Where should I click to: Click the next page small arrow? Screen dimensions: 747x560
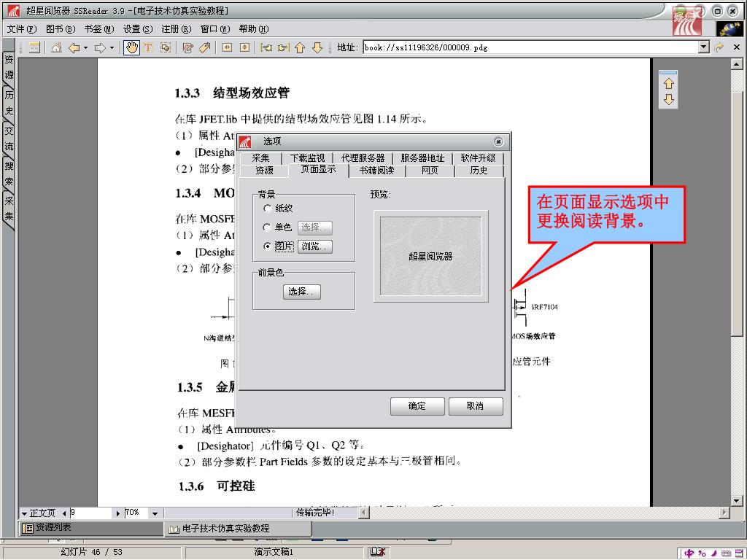[117, 514]
